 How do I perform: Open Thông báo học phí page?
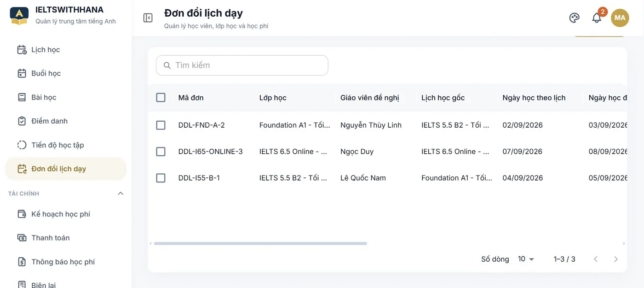tap(66, 262)
